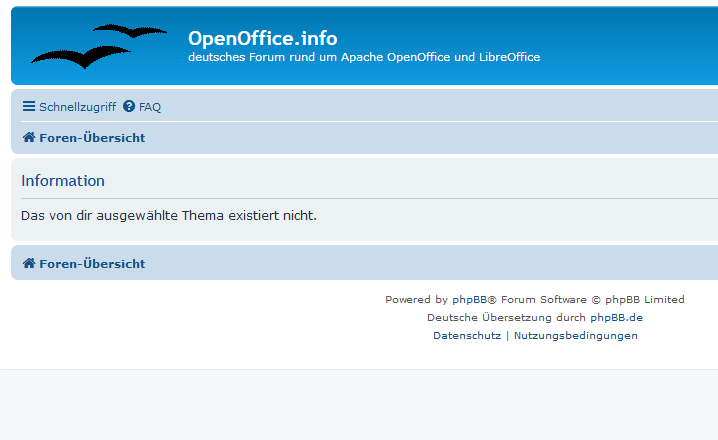Image resolution: width=718 pixels, height=440 pixels.
Task: Open the Nutzungsbedingungen terms page
Action: [575, 336]
